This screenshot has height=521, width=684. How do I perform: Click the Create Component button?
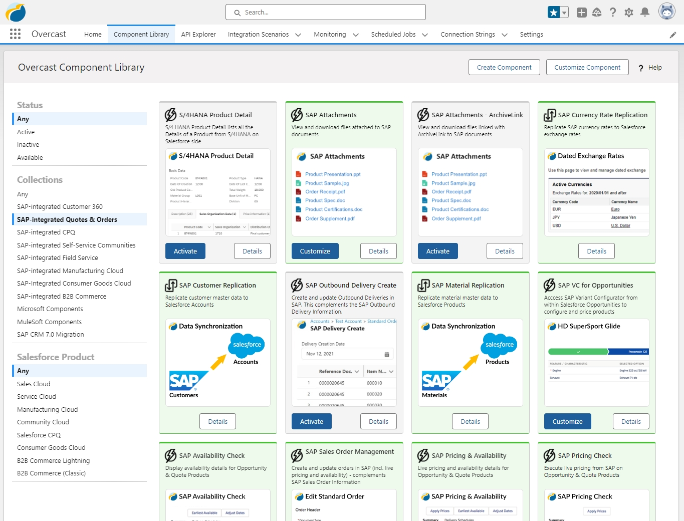click(504, 67)
